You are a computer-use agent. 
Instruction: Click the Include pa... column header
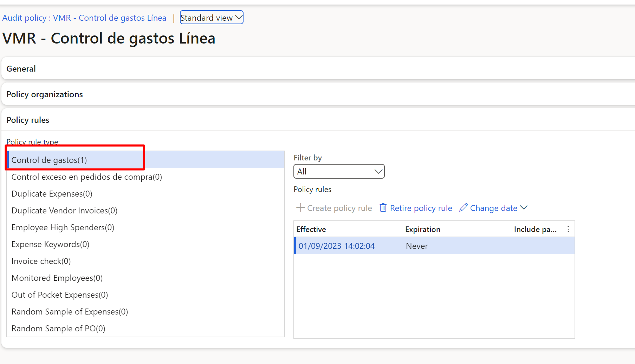(x=535, y=229)
